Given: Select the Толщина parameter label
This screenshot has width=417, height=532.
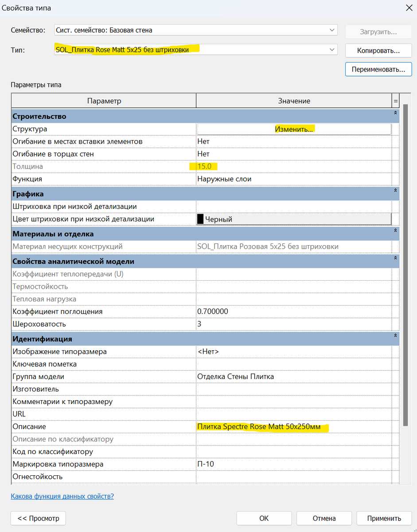Looking at the screenshot, I should 28,166.
